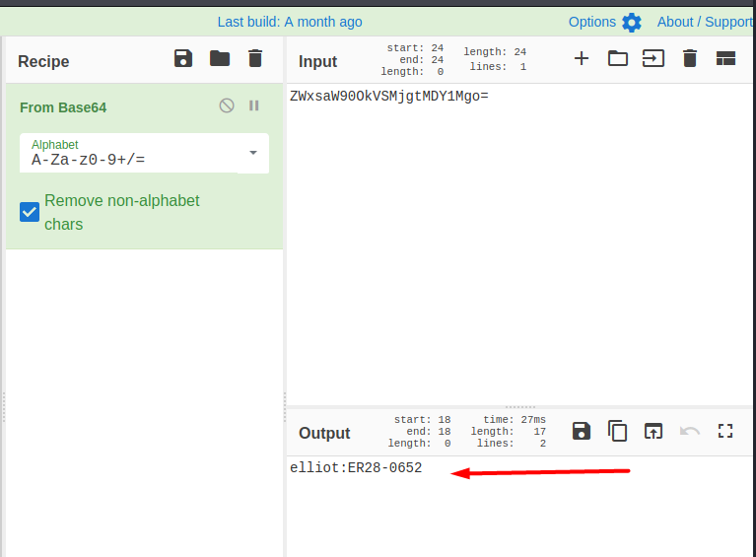Open folder as input
756x557 pixels.
pyautogui.click(x=618, y=58)
